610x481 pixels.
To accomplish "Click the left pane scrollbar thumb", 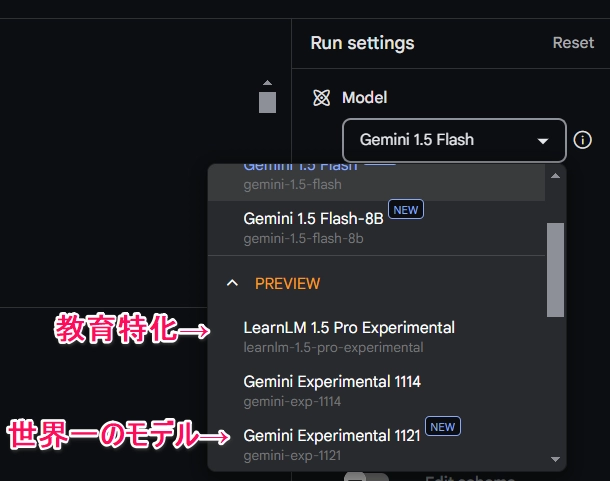I will [x=267, y=102].
